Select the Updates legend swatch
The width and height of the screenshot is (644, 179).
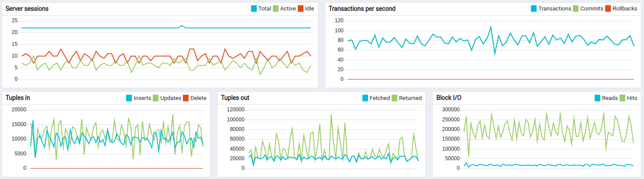coord(155,98)
